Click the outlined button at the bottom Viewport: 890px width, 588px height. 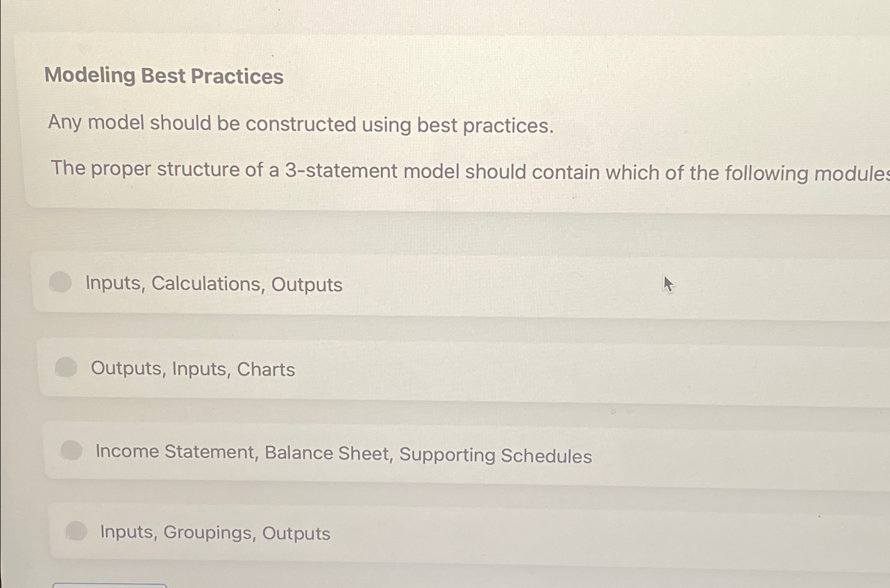(108, 584)
